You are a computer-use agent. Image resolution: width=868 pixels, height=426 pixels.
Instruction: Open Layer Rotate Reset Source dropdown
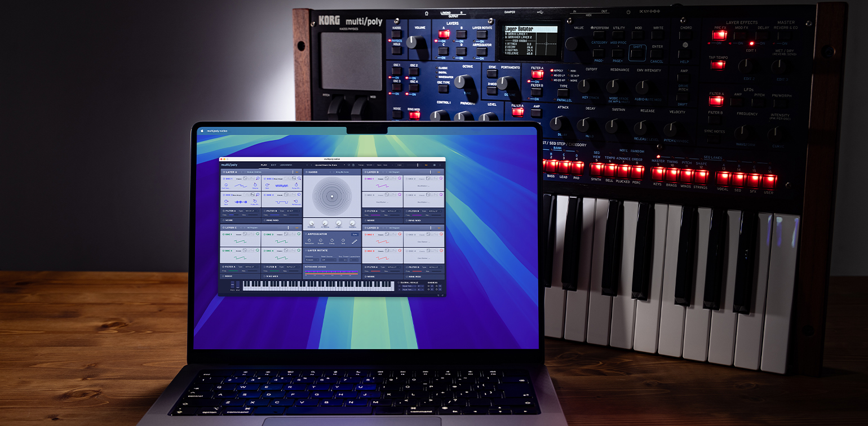(x=329, y=260)
